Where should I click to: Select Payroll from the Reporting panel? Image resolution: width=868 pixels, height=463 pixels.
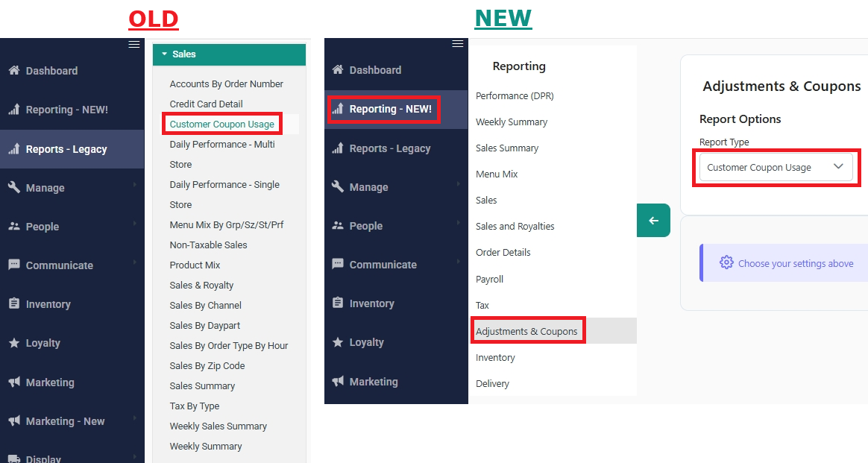489,279
